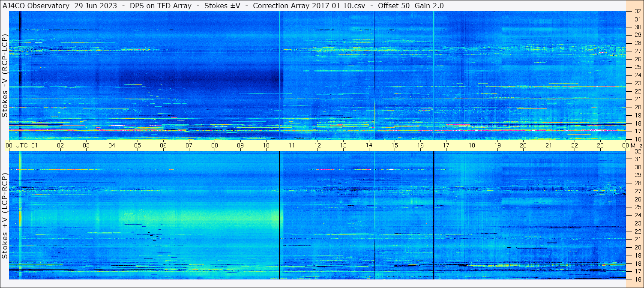The image size is (644, 288).
Task: Click the 16 MHz tick, lower Stokes +V panel
Action: (637, 279)
